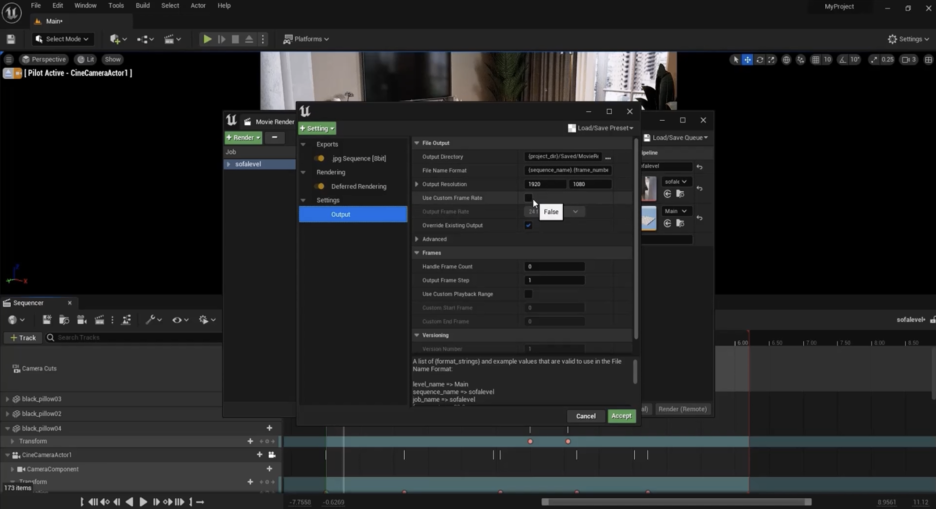
Task: Click the Skip/advance frame toolbar button
Action: [221, 39]
